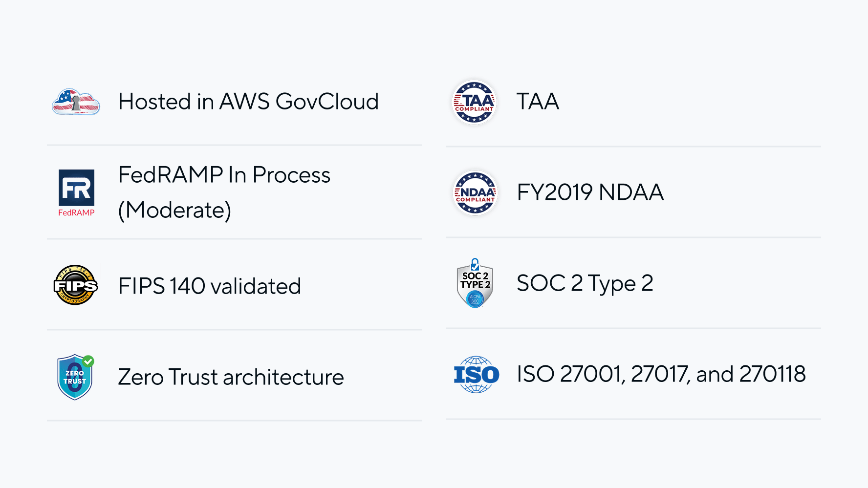Click the SOC 2 Type 2 text label

(x=585, y=284)
